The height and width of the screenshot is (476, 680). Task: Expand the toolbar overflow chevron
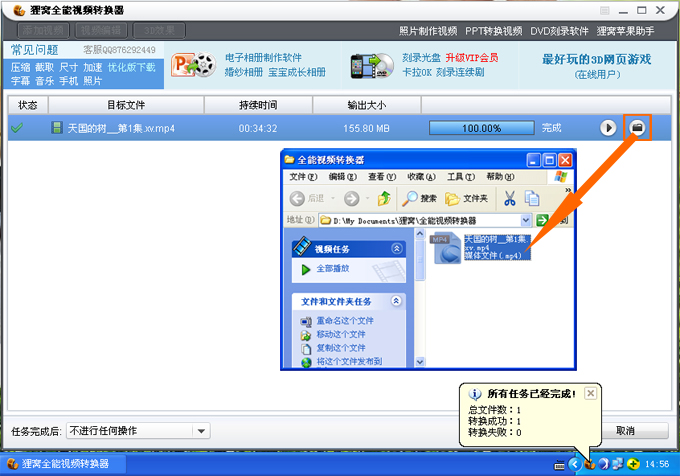(568, 190)
